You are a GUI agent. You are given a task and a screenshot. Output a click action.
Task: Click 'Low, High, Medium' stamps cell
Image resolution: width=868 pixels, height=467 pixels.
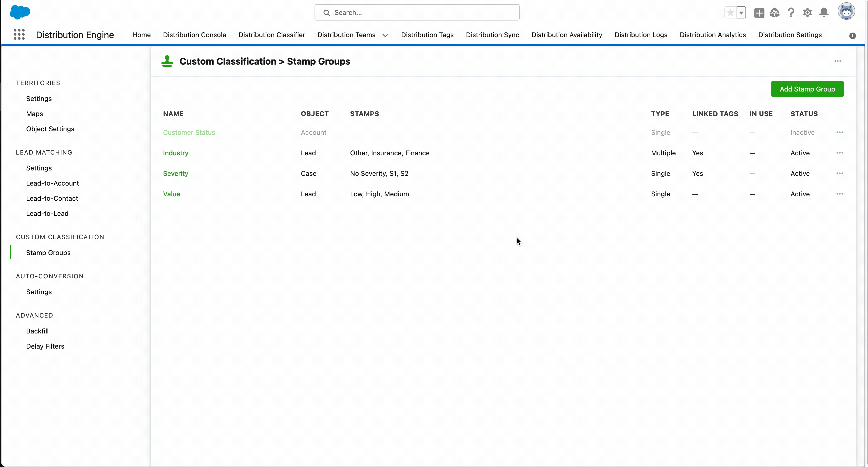click(x=379, y=194)
